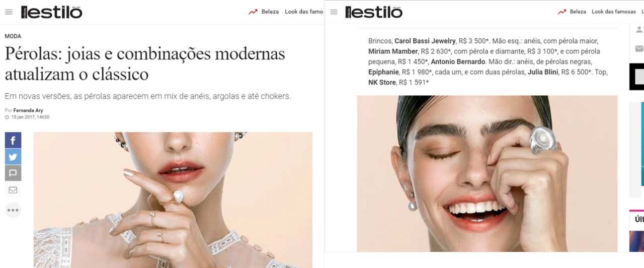Viewport: 644px width, 268px height.
Task: Open Beleza section in left header
Action: [270, 12]
